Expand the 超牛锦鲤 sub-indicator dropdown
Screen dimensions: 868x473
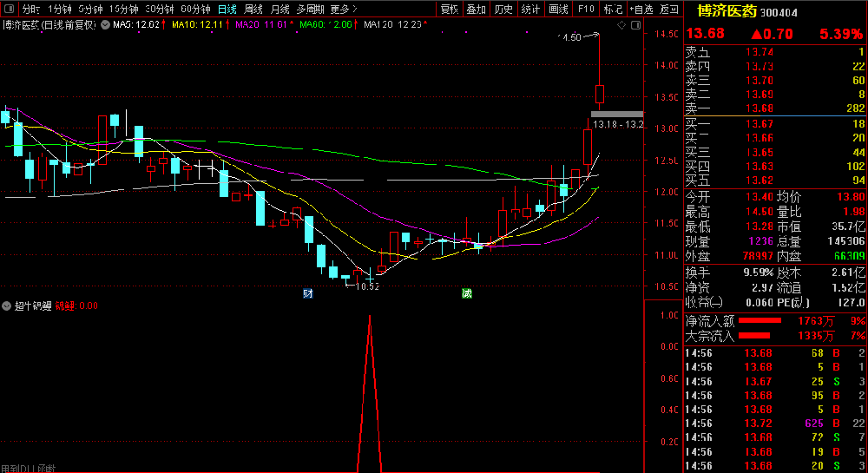pos(7,305)
